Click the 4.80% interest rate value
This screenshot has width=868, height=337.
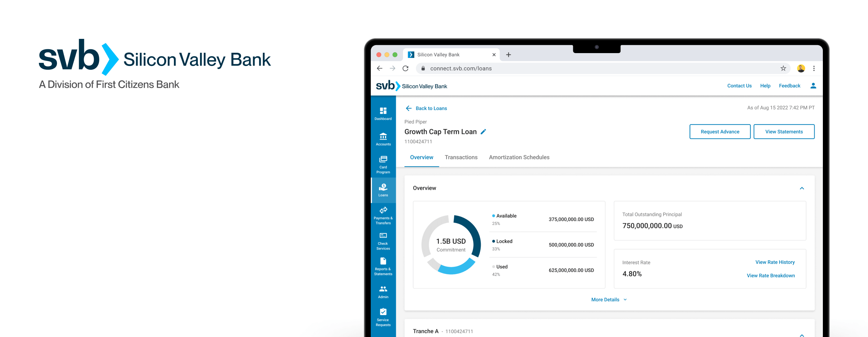[x=632, y=274]
